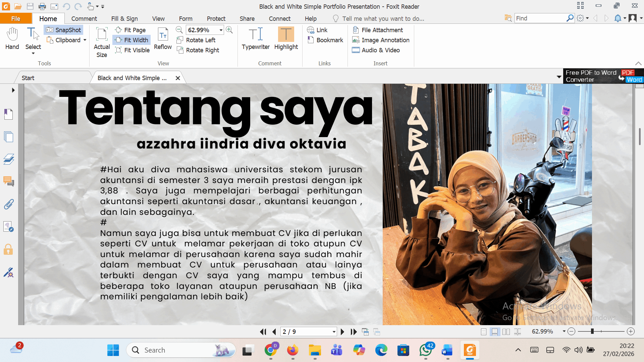This screenshot has width=644, height=362.
Task: Open the Bookmarks side panel
Action: 9,114
